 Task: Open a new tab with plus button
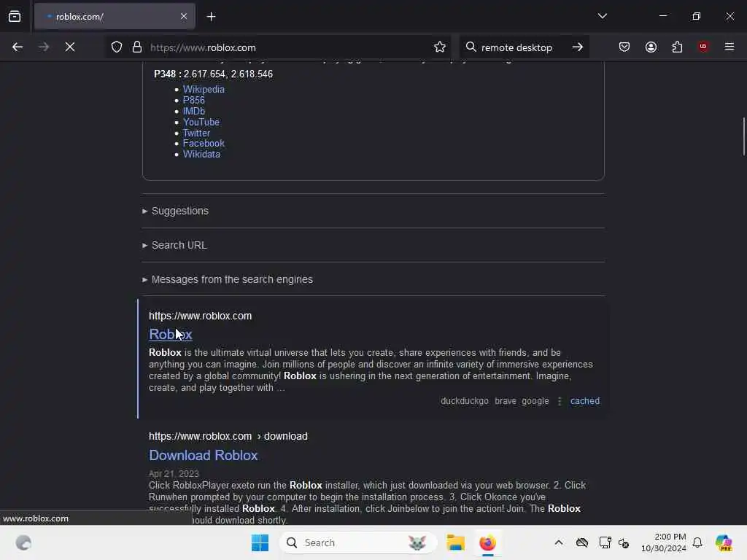[x=211, y=17]
